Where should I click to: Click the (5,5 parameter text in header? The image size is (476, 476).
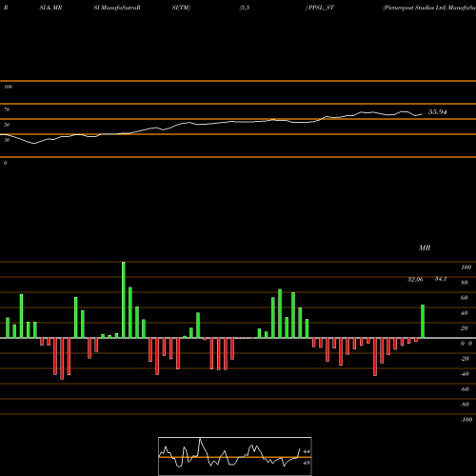[245, 8]
